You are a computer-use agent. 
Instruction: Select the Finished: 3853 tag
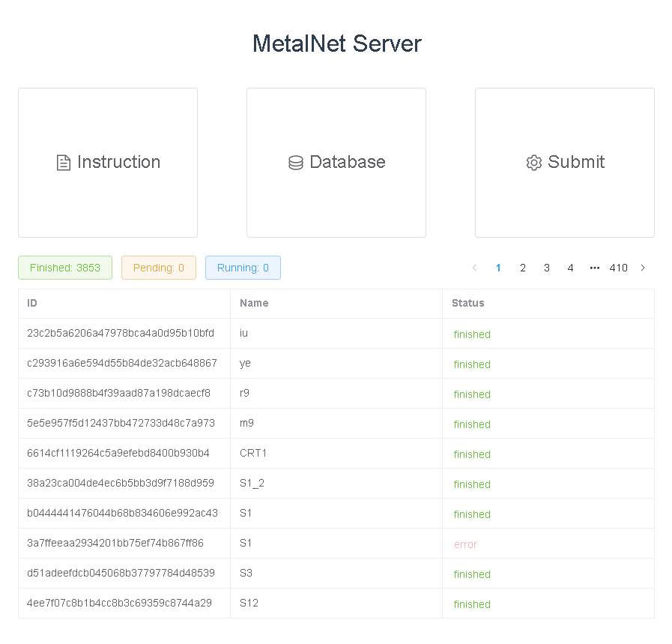[x=65, y=268]
